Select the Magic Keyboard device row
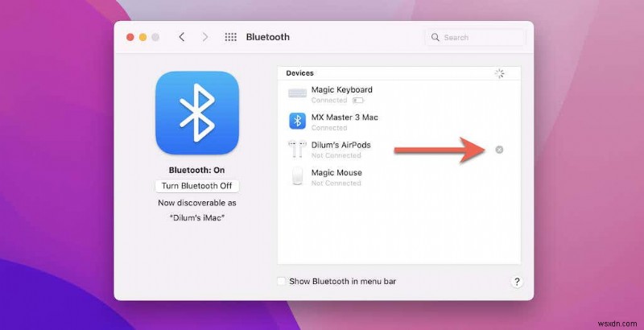This screenshot has width=644, height=330. (398, 94)
